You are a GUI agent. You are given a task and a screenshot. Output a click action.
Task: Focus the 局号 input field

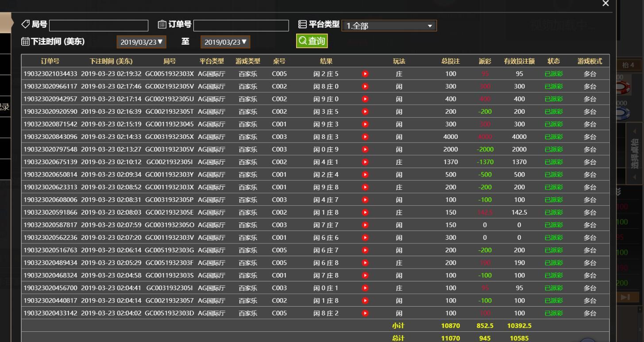[99, 25]
